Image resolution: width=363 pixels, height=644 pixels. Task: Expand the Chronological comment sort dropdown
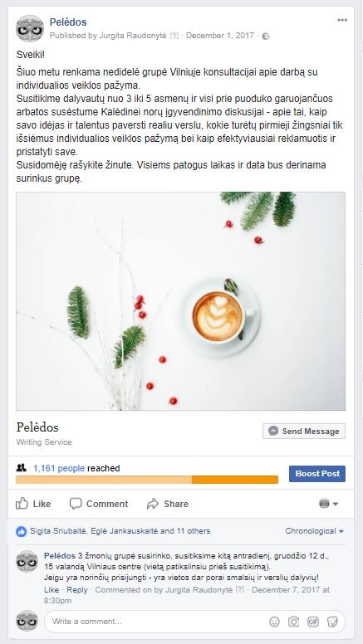[x=315, y=531]
